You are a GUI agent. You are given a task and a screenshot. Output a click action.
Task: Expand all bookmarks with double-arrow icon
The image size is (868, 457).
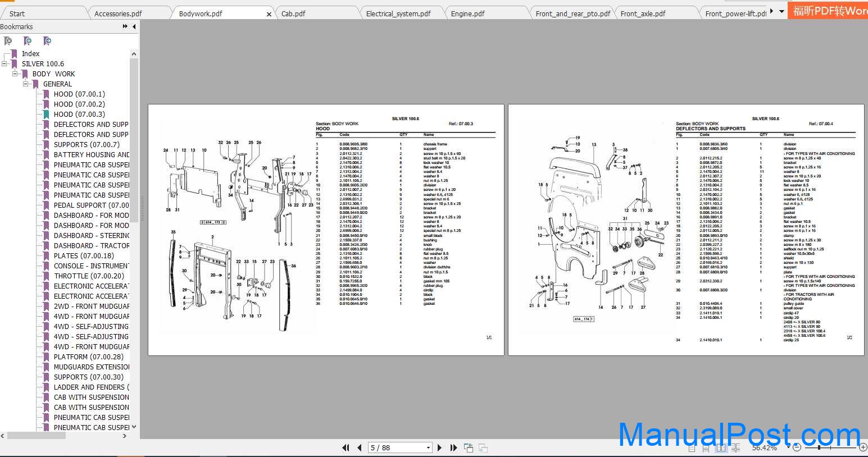click(x=125, y=26)
